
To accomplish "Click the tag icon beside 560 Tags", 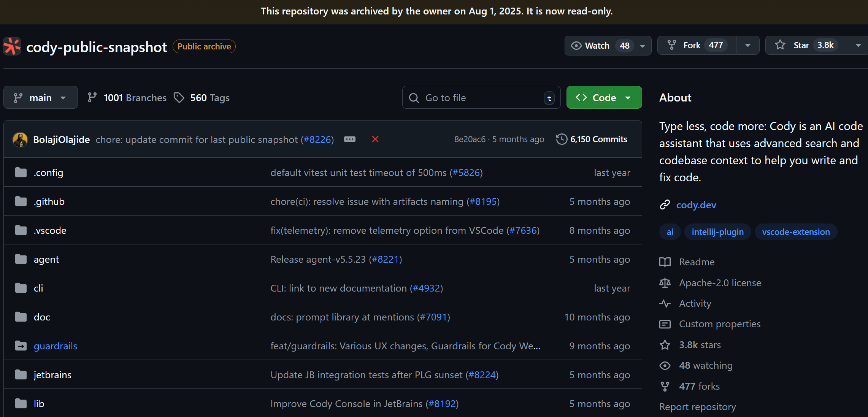I will (179, 98).
